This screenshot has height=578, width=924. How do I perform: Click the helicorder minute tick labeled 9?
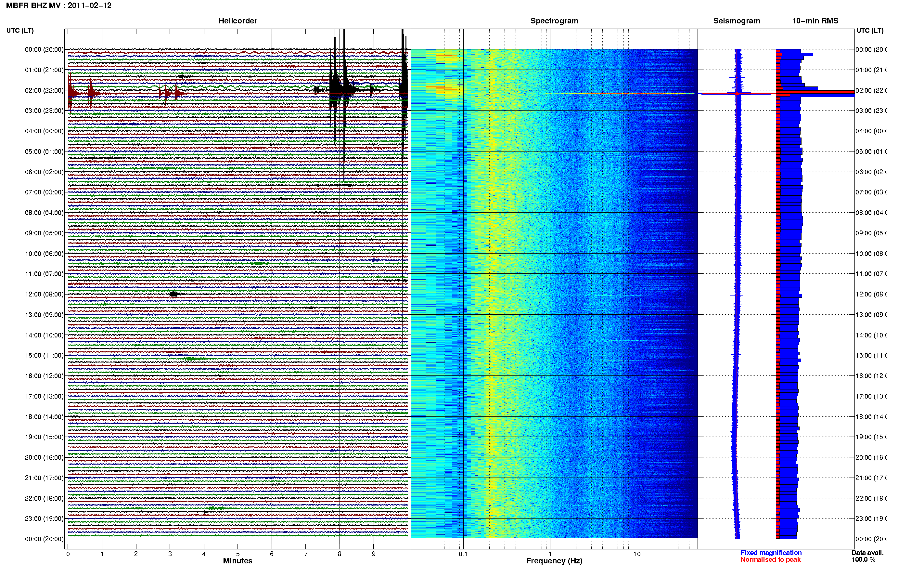click(374, 554)
